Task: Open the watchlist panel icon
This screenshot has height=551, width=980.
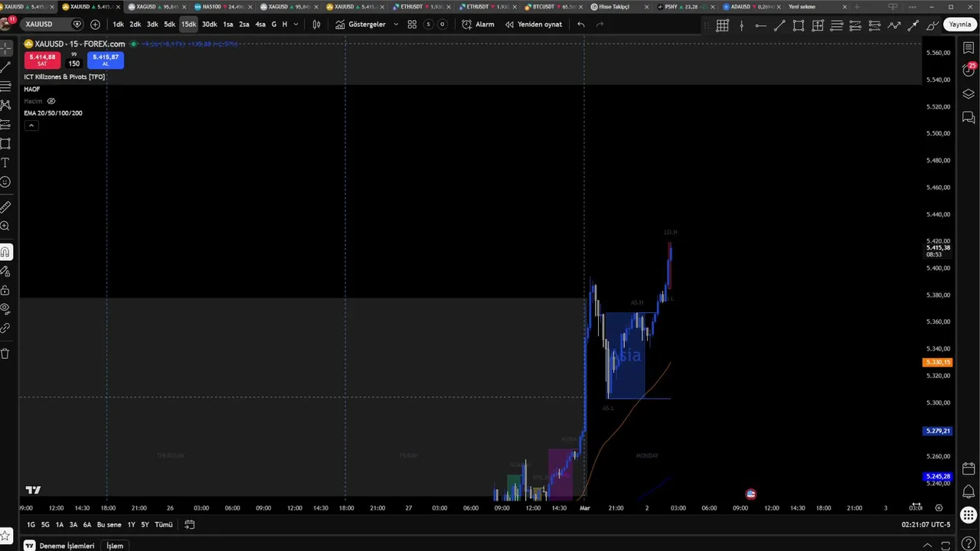Action: point(969,47)
